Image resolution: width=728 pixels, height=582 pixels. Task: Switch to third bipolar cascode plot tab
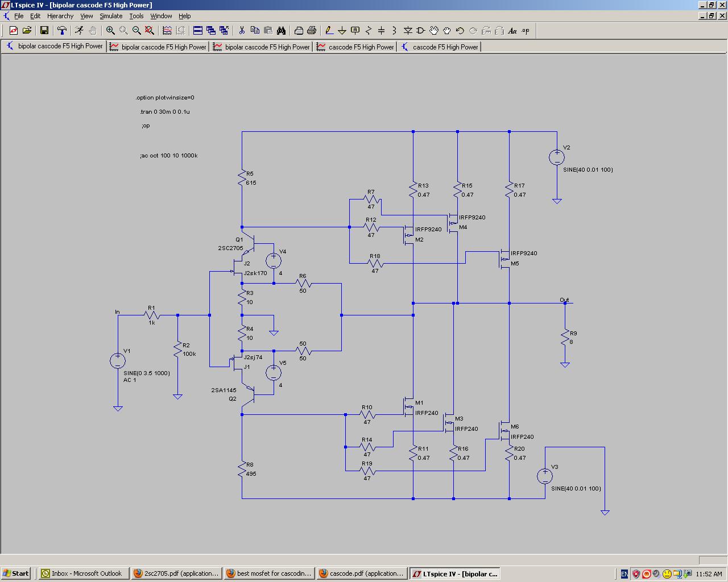pos(262,47)
